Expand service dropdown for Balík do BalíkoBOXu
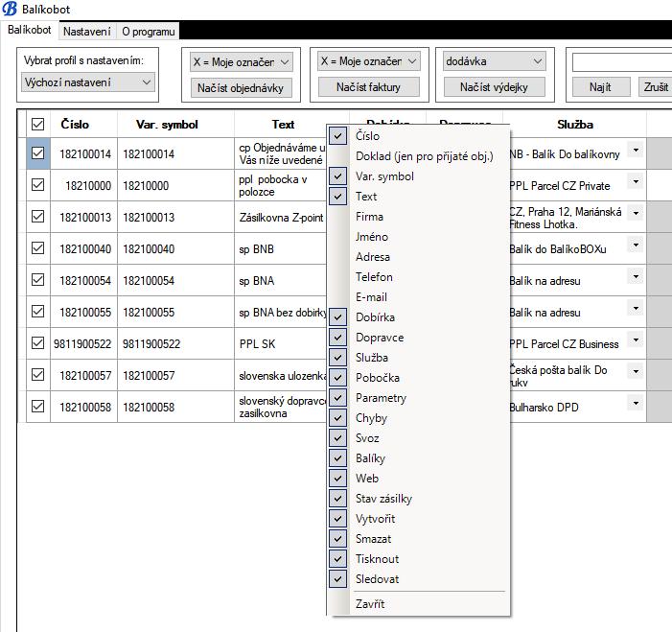 click(636, 246)
